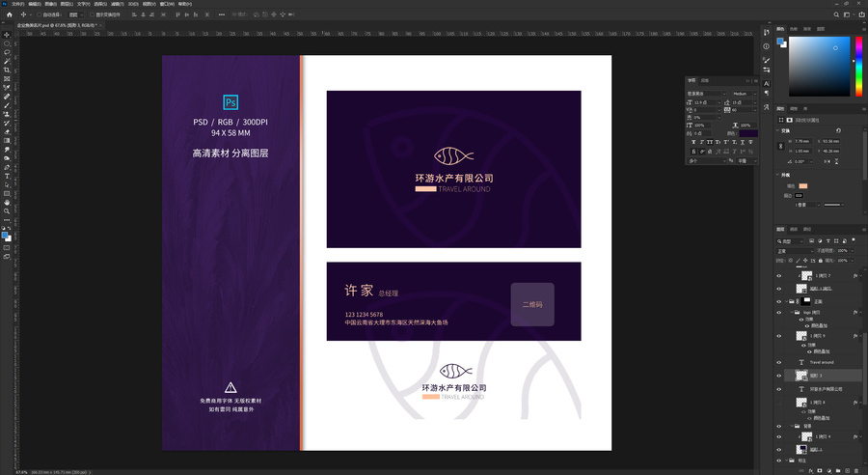Click the Home icon in the options bar
The width and height of the screenshot is (868, 475).
point(9,14)
